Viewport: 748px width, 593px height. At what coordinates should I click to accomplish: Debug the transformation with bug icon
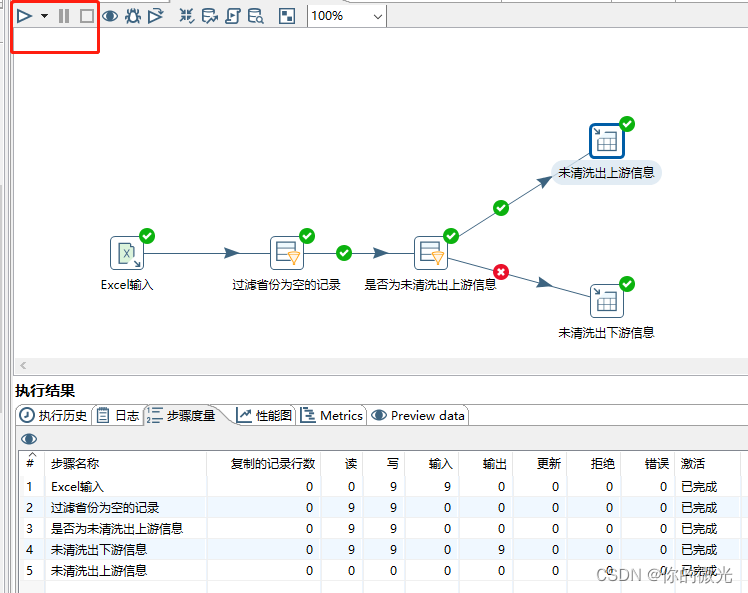point(133,16)
